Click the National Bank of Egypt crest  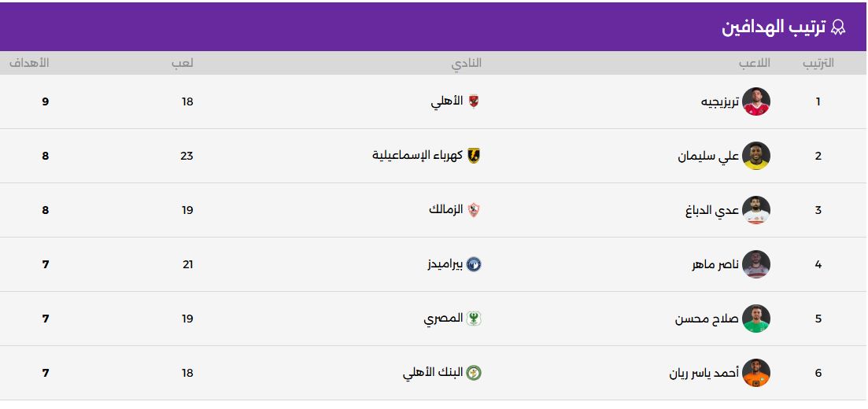click(x=474, y=373)
